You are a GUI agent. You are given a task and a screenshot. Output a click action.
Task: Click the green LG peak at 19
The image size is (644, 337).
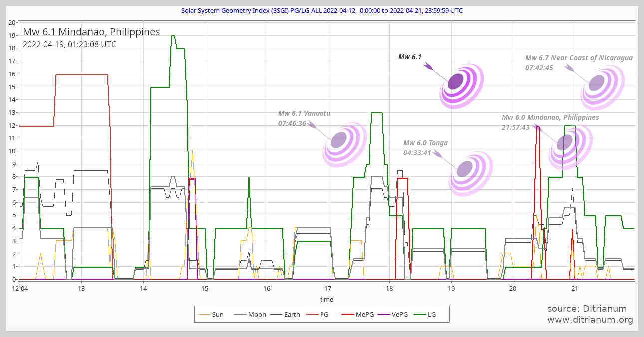[173, 36]
